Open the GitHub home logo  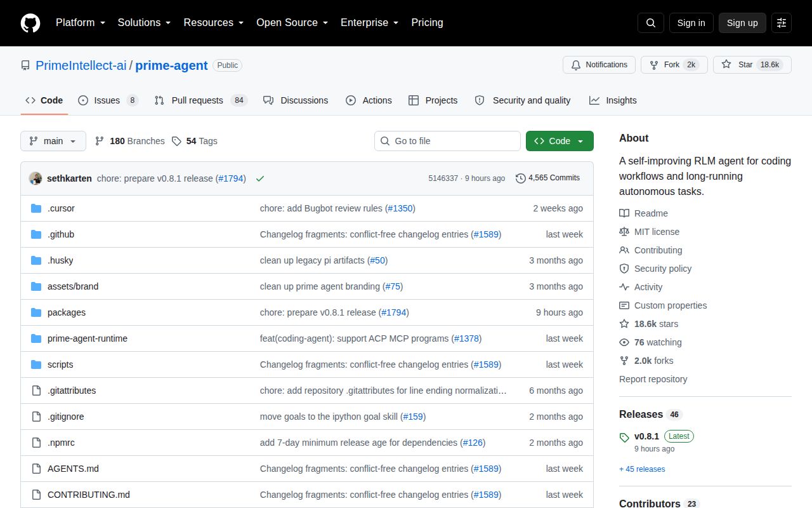tap(30, 23)
